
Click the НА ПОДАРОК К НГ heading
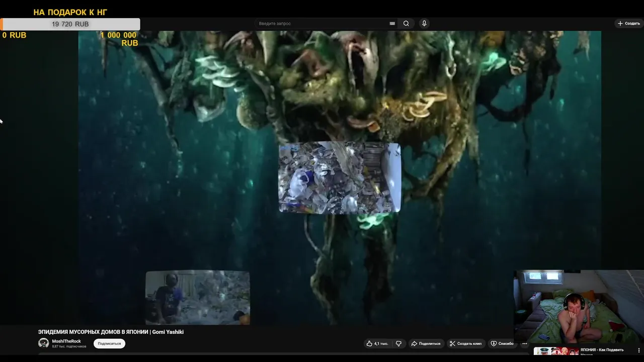[x=70, y=12]
